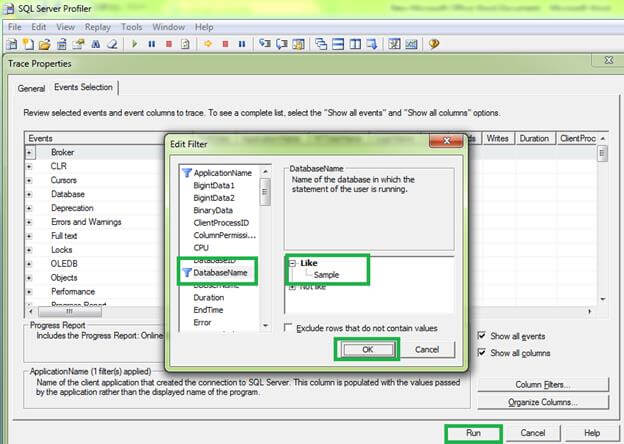This screenshot has height=444, width=624.
Task: Click the Trace Properties Cancel button
Action: [533, 433]
